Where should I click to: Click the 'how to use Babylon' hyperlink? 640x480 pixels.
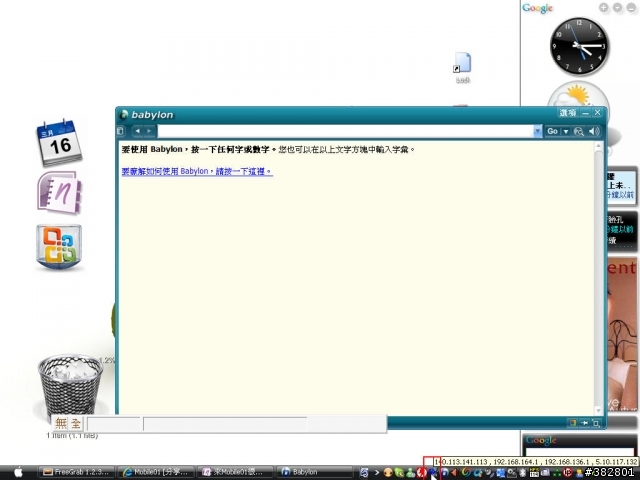point(197,171)
